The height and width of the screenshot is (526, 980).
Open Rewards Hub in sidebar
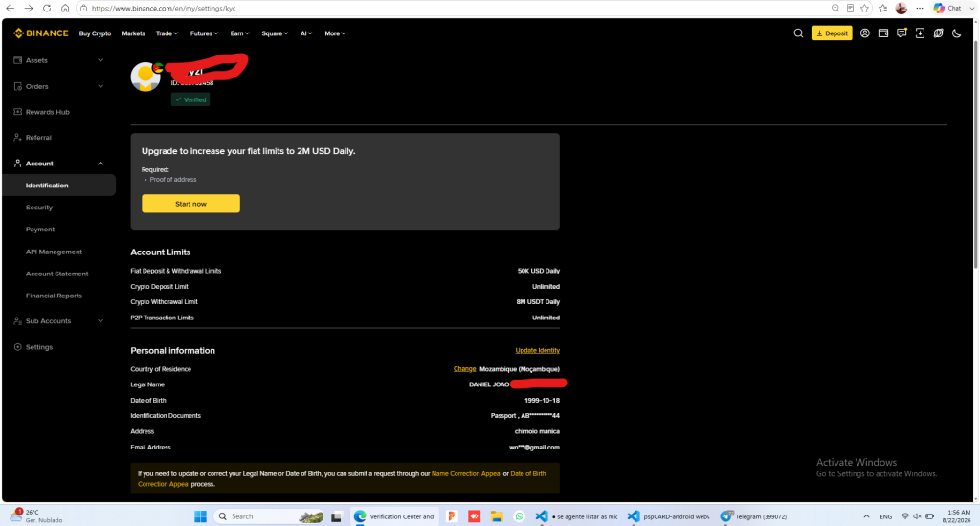48,112
